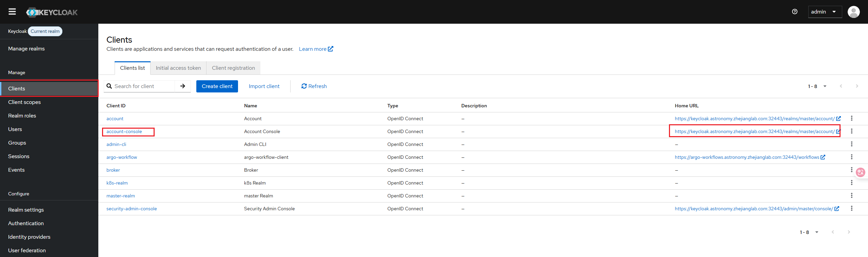The width and height of the screenshot is (868, 257).
Task: Click the user avatar icon
Action: point(853,12)
